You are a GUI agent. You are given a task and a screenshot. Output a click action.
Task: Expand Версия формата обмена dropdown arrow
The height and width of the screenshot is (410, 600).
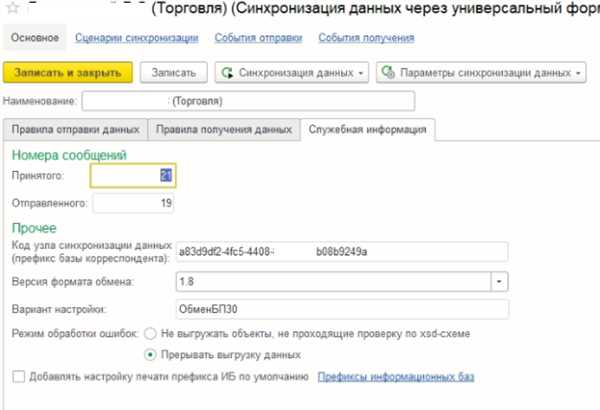[x=499, y=281]
